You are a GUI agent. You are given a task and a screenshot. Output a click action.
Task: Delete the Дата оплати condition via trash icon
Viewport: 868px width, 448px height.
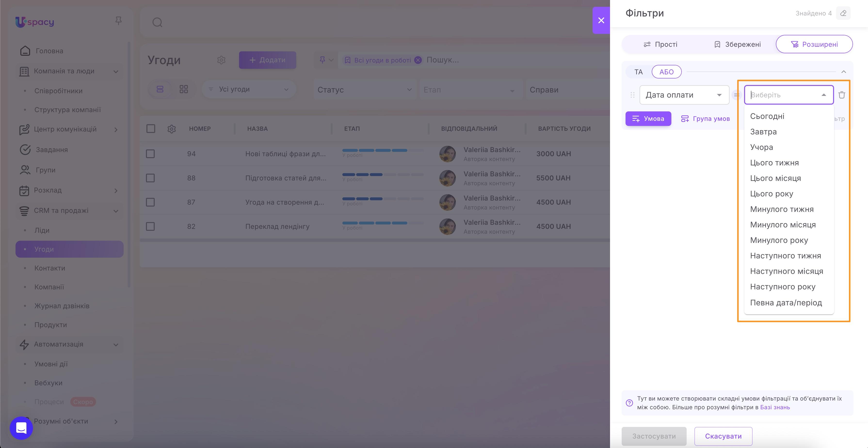coord(841,95)
